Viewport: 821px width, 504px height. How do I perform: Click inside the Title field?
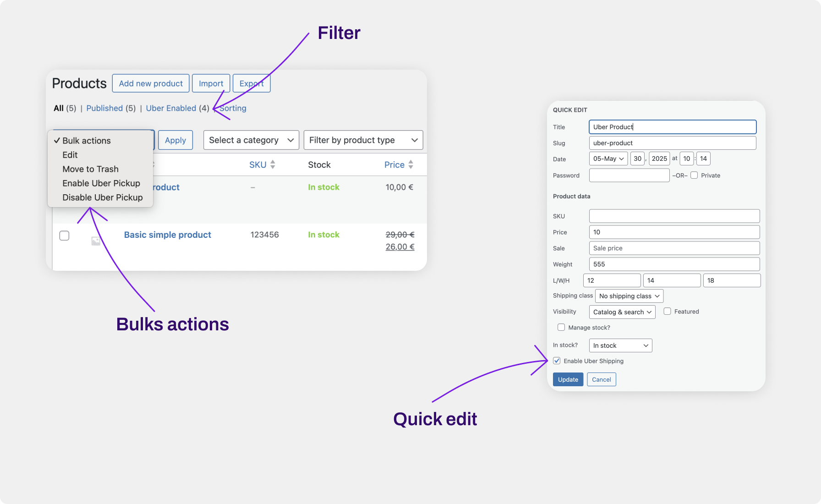[x=672, y=127]
